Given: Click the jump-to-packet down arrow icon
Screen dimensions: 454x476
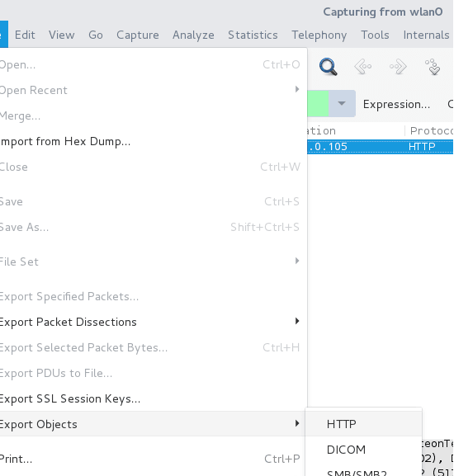Looking at the screenshot, I should pos(433,67).
